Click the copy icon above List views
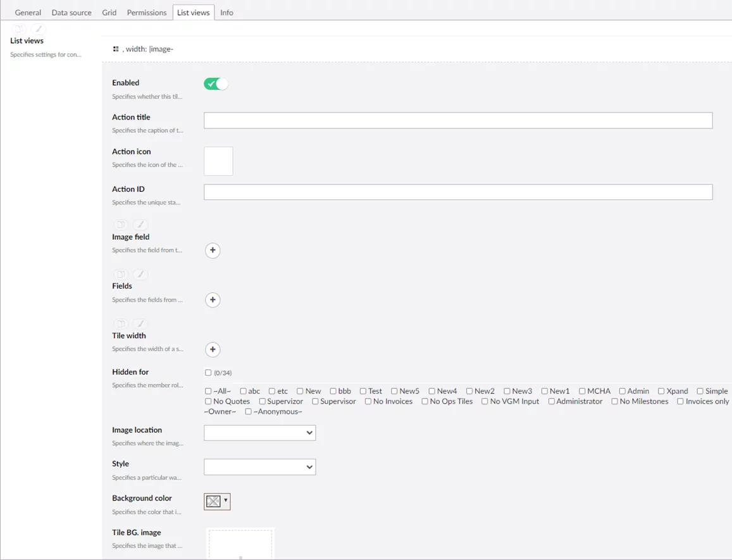732x560 pixels. (x=20, y=29)
